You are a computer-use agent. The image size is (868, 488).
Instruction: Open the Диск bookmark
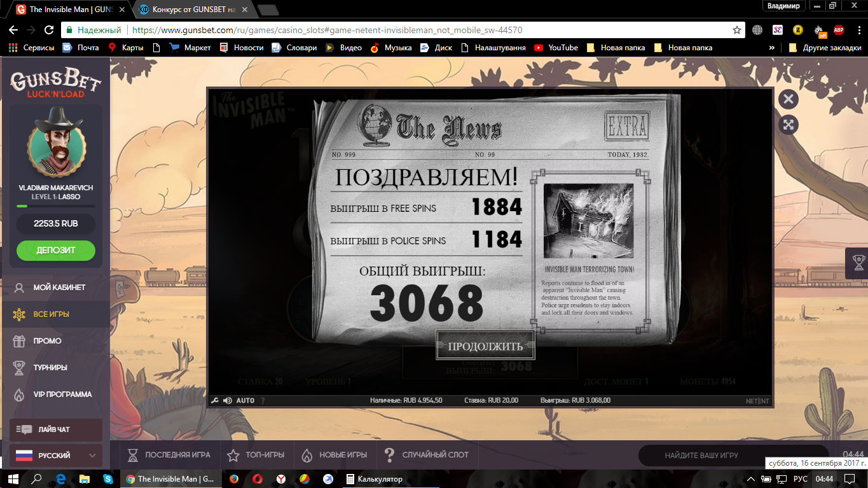click(x=436, y=48)
